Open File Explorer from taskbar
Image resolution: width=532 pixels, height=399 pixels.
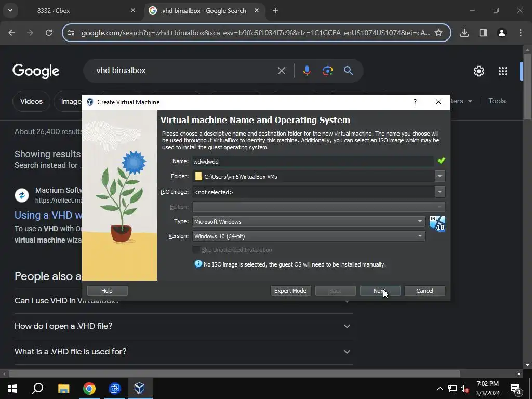(x=63, y=389)
